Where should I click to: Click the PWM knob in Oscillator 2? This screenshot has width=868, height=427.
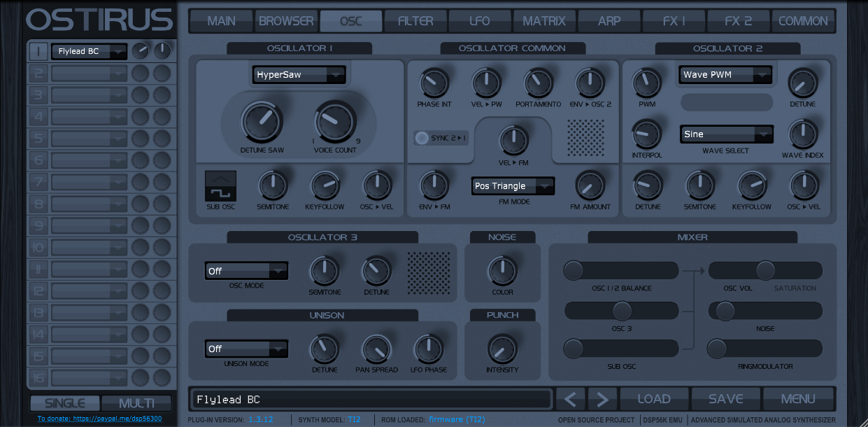click(646, 83)
